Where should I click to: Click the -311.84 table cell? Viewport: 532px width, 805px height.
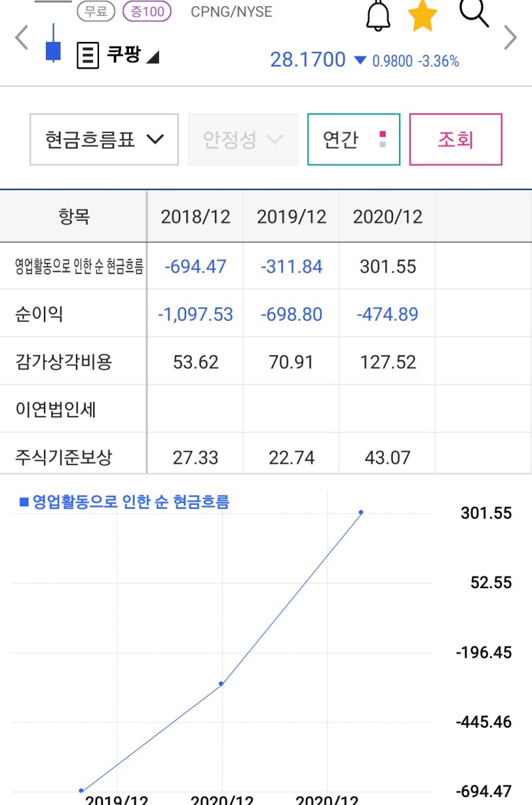click(x=291, y=267)
